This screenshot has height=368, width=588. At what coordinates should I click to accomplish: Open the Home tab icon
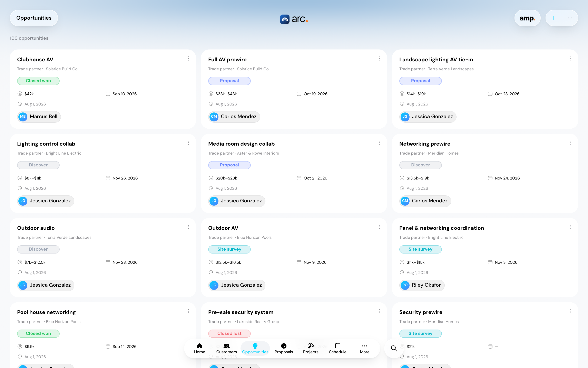[x=199, y=348]
